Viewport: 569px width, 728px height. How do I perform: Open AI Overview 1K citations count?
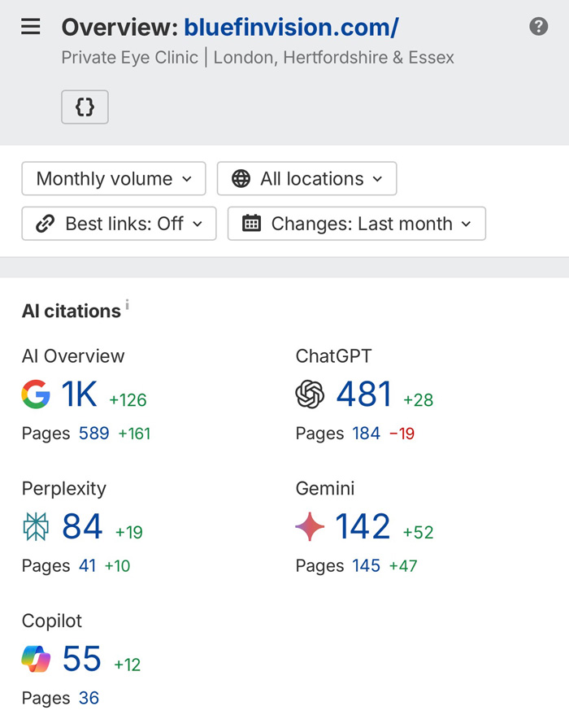point(80,395)
